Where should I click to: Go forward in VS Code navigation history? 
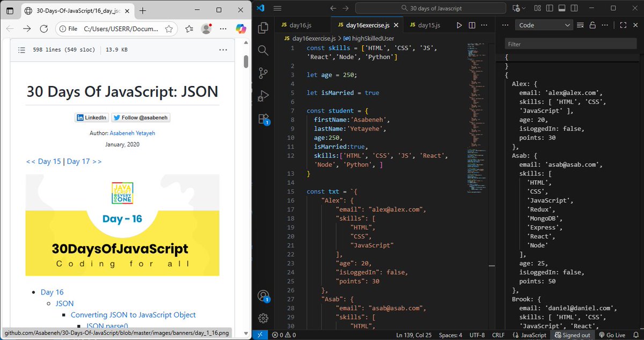click(346, 8)
